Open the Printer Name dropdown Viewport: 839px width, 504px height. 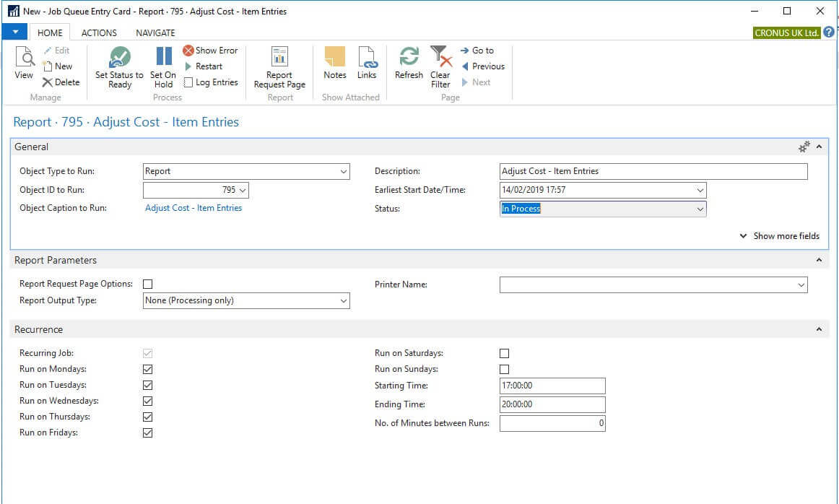(801, 285)
